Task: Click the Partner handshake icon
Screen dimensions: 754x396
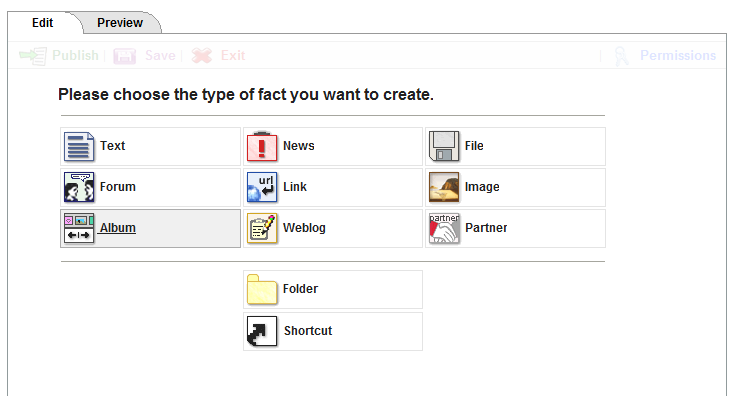Action: tap(444, 228)
